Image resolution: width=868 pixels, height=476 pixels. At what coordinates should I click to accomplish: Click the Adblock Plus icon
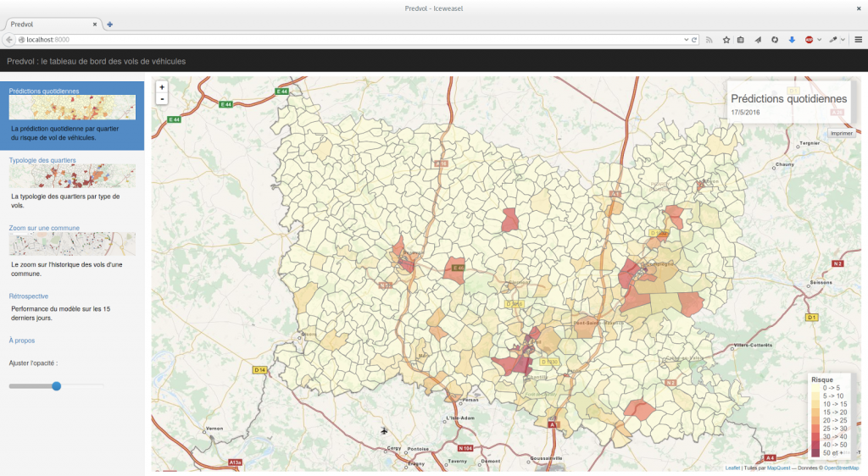[x=809, y=40]
